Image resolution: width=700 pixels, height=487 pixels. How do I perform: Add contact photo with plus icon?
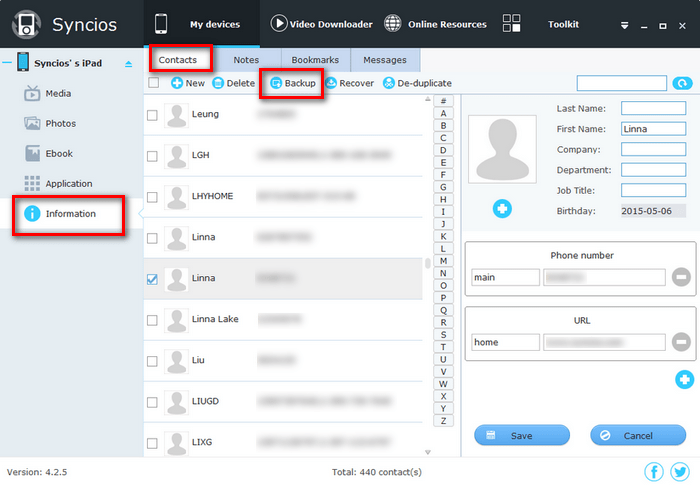coord(502,208)
